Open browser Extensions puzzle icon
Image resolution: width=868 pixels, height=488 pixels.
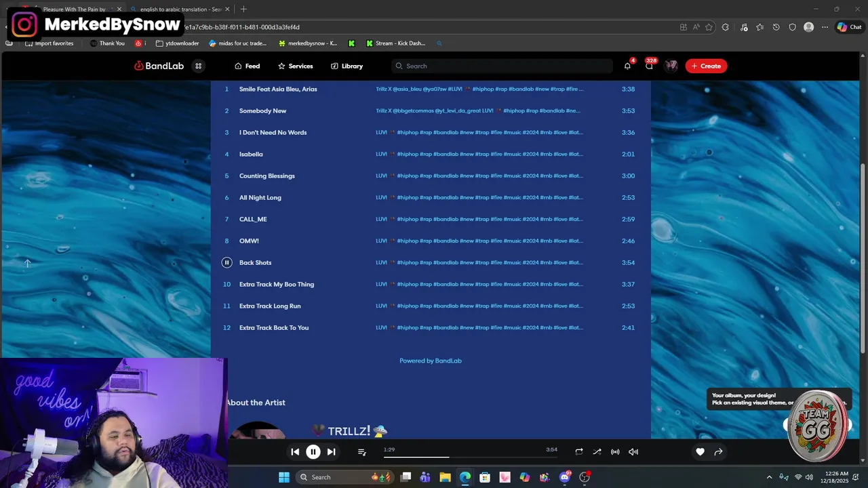point(726,27)
